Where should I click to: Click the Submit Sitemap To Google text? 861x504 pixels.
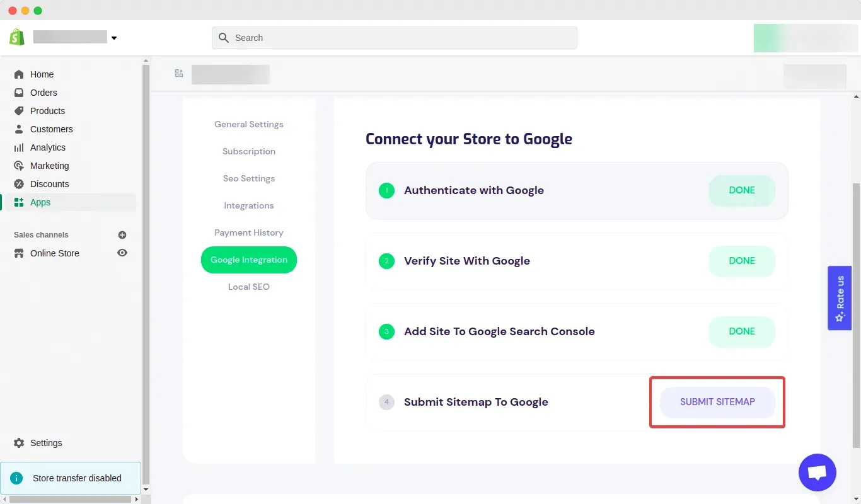click(x=476, y=402)
